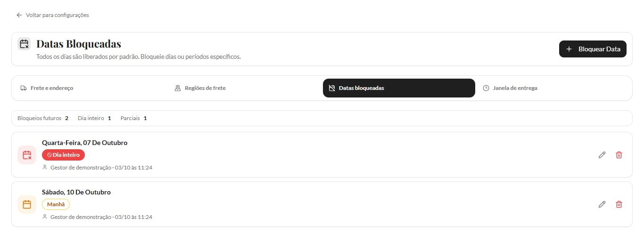
Task: Click the calendar-off icon in Datas bloqueadas tab
Action: [x=332, y=88]
